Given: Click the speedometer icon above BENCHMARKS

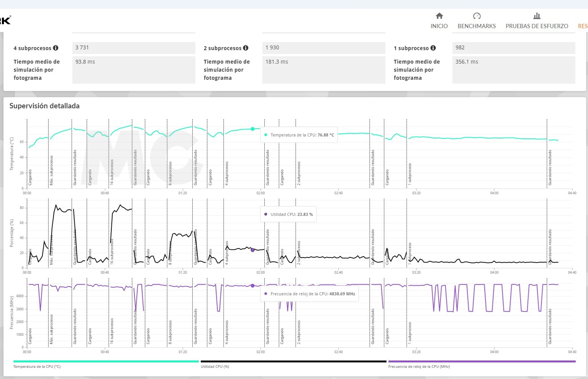Looking at the screenshot, I should tap(477, 16).
